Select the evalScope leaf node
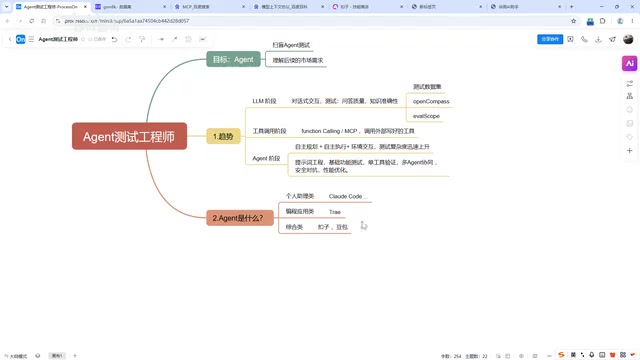Screen dimensions: 640x360 pyautogui.click(x=426, y=116)
